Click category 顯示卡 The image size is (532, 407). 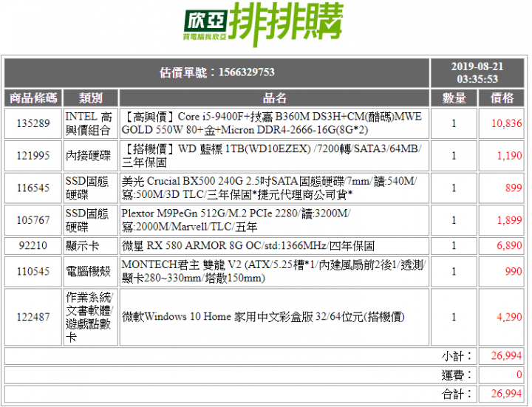[83, 245]
